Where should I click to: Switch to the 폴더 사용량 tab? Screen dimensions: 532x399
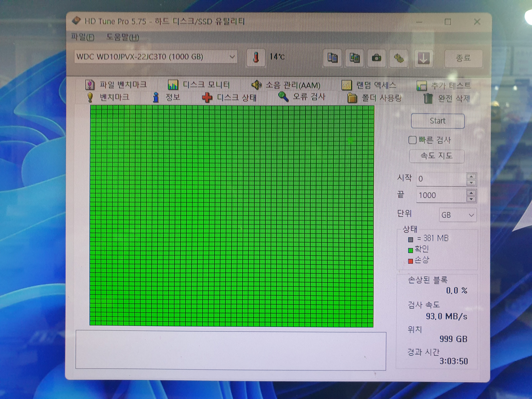374,98
